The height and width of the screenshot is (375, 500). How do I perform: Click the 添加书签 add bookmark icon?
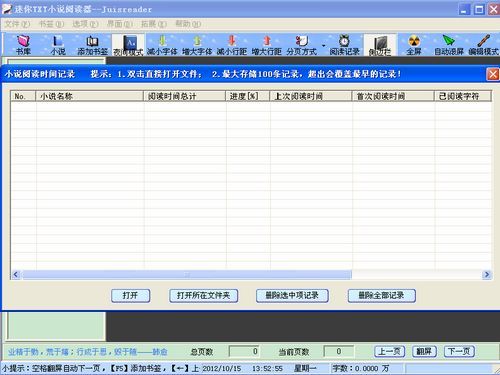pyautogui.click(x=93, y=45)
